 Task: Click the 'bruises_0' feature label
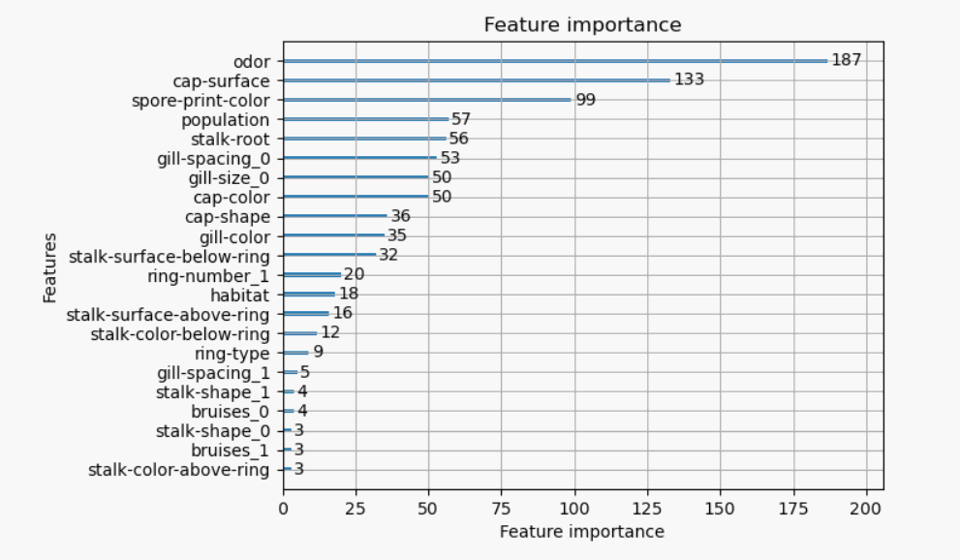(231, 412)
